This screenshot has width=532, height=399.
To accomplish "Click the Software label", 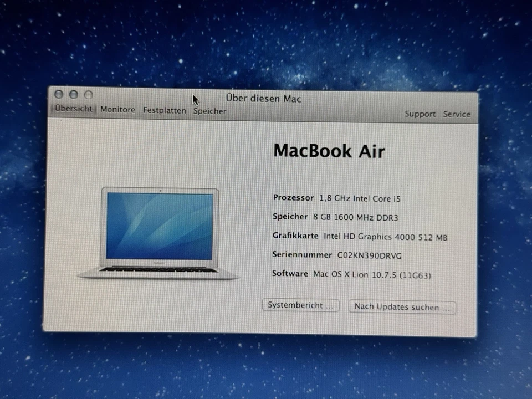I will 290,273.
